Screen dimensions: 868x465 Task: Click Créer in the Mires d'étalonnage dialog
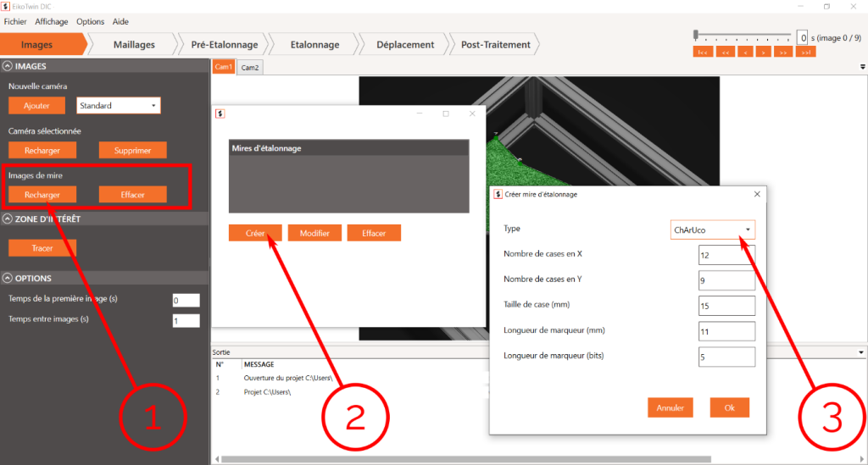[x=255, y=233]
